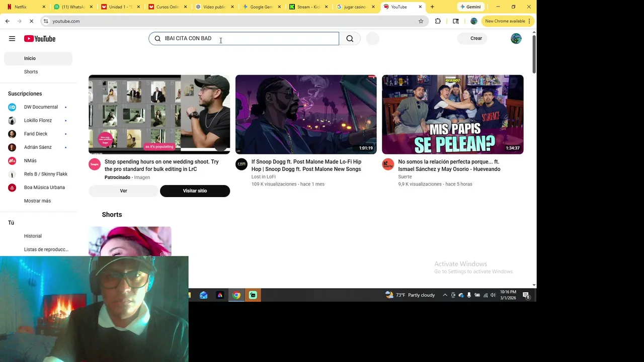Select Inicio in the sidebar
Screen dimensions: 644x362
(38, 58)
